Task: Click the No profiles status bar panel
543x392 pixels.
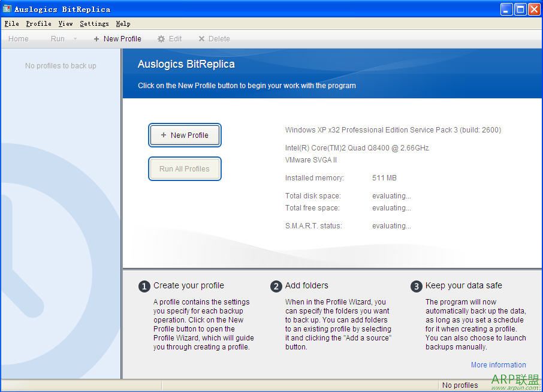Action: click(x=460, y=385)
